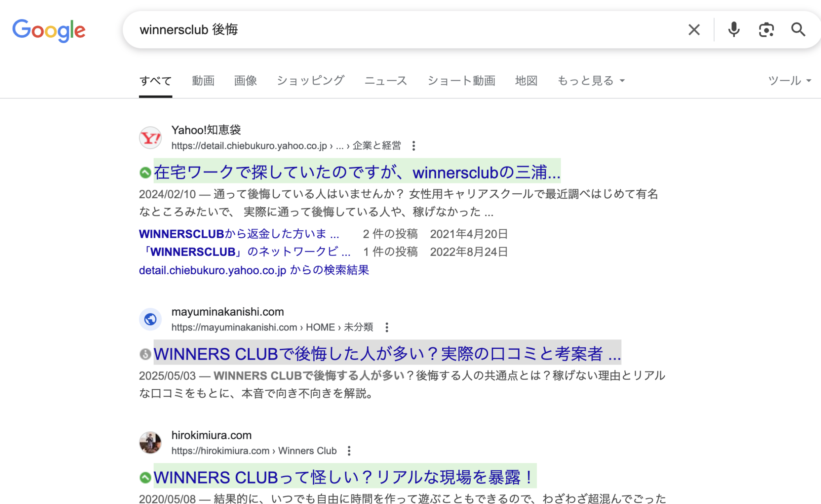The width and height of the screenshot is (821, 504).
Task: Switch to the ニュース tab
Action: [386, 81]
